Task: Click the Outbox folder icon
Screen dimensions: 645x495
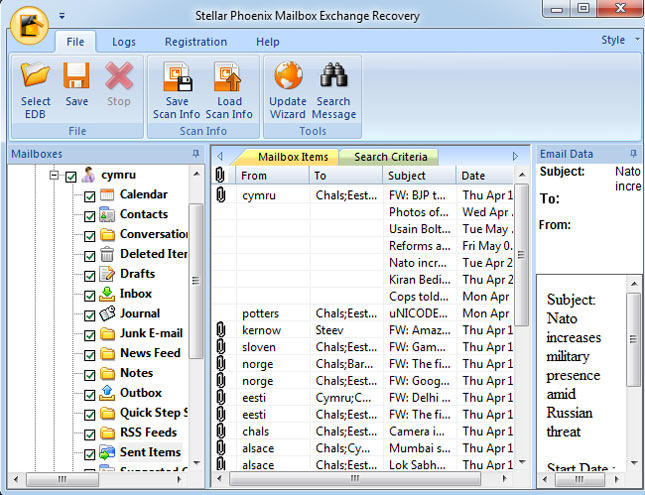Action: click(x=107, y=393)
